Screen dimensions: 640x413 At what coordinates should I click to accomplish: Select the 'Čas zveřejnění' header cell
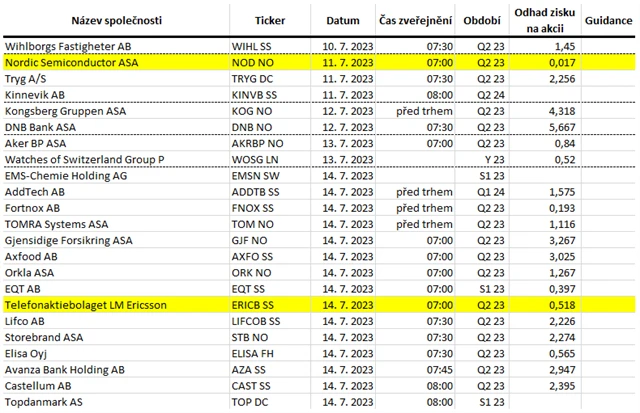coord(417,20)
